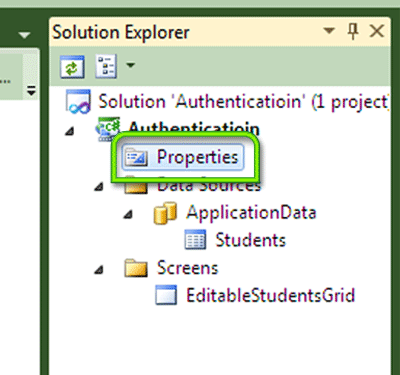The height and width of the screenshot is (375, 400).
Task: Click the EditableStudentsGrid screen icon
Action: (166, 295)
